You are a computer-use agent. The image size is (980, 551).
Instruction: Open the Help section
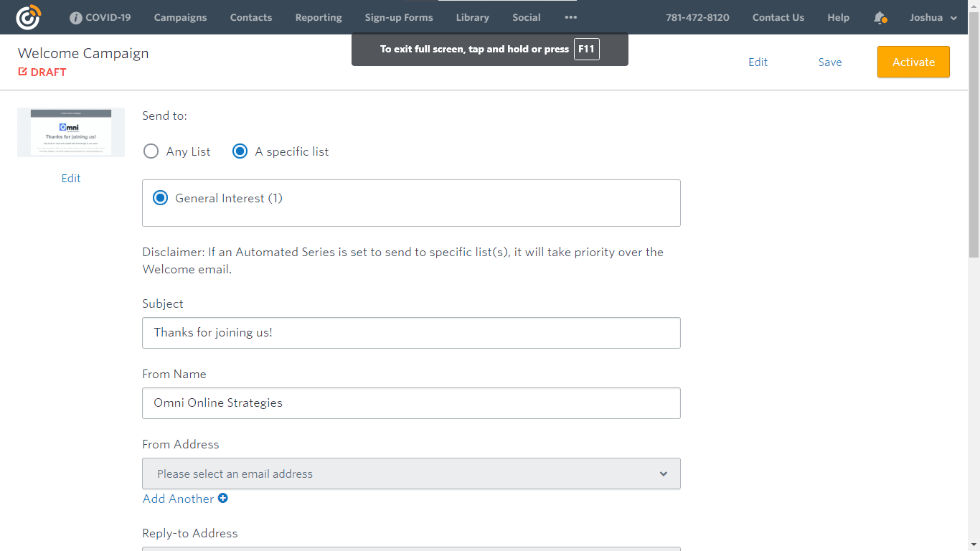pos(838,17)
